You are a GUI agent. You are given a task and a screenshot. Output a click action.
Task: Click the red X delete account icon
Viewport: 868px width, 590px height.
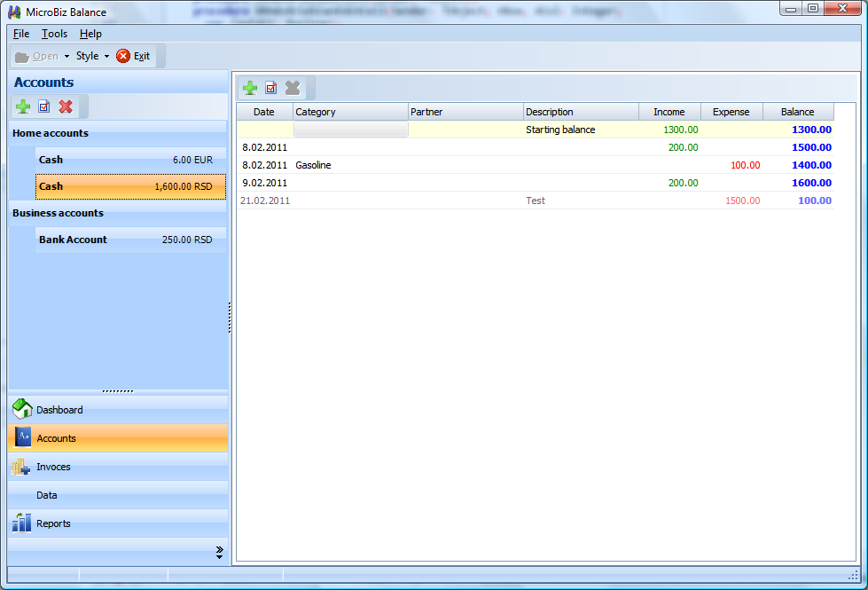(66, 106)
